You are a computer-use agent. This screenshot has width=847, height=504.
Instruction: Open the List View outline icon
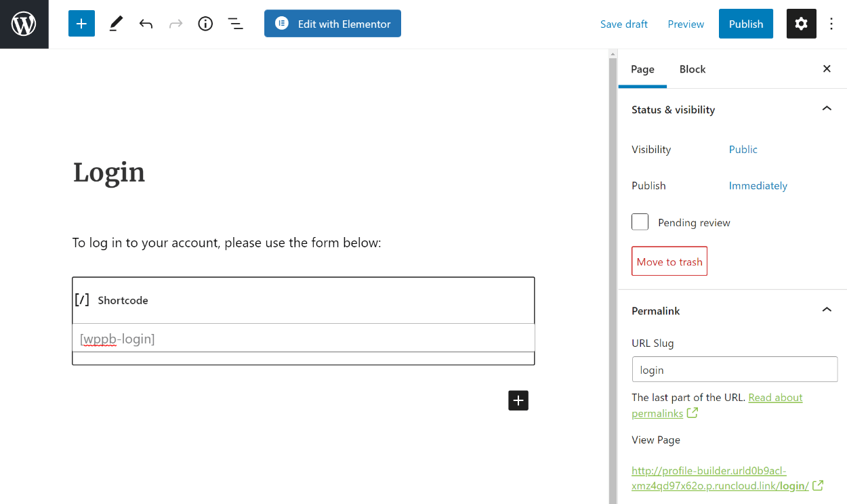click(x=235, y=24)
